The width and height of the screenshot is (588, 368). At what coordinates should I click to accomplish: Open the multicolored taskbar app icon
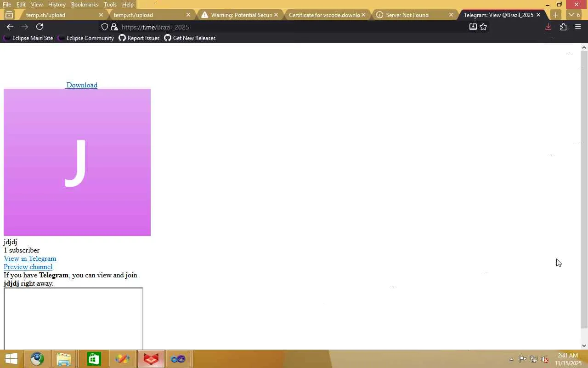[122, 359]
